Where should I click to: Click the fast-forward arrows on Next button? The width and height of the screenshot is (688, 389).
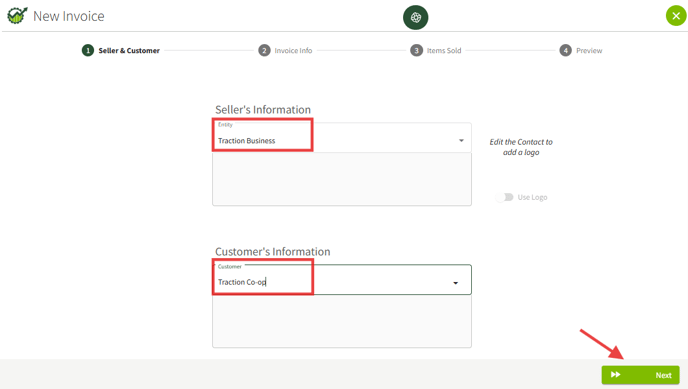pyautogui.click(x=616, y=375)
